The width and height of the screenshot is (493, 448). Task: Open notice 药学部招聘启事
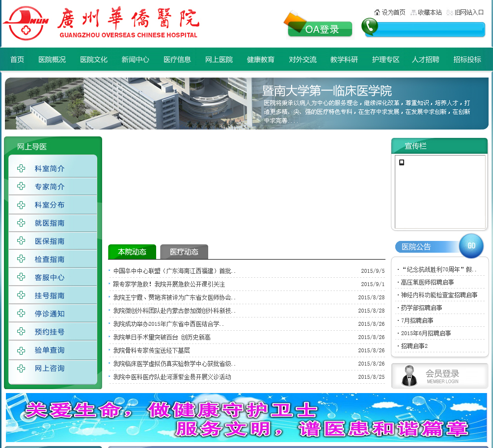point(422,308)
